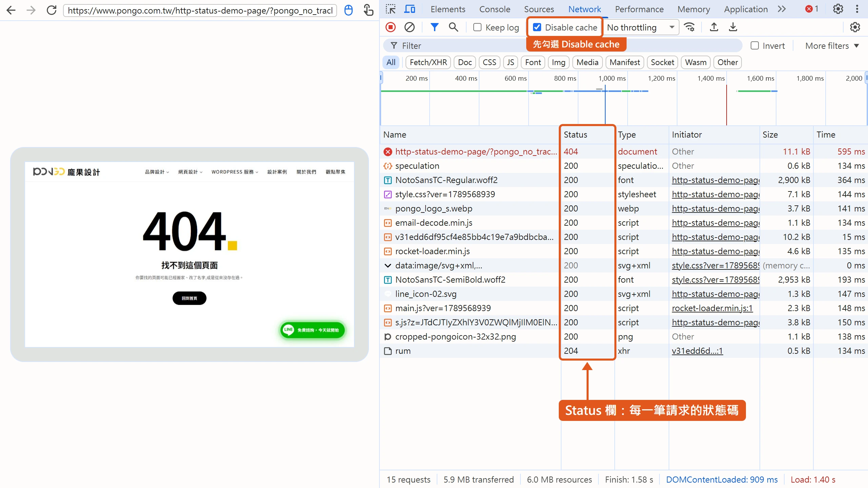Image resolution: width=868 pixels, height=488 pixels.
Task: Open the No throttling dropdown
Action: click(641, 27)
